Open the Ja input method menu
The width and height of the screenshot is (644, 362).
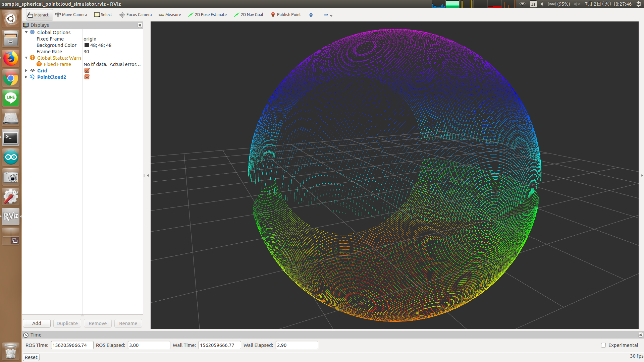[x=533, y=4]
